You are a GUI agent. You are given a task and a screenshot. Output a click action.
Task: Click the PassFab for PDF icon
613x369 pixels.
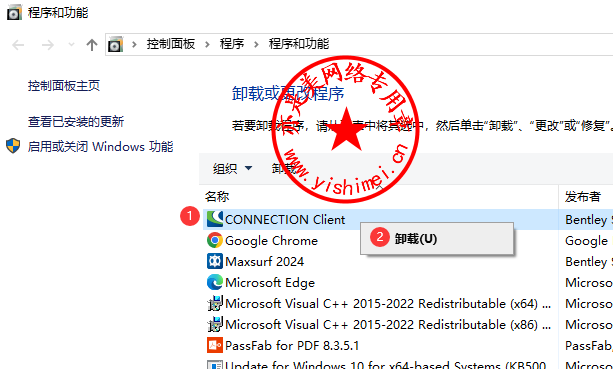click(x=215, y=345)
